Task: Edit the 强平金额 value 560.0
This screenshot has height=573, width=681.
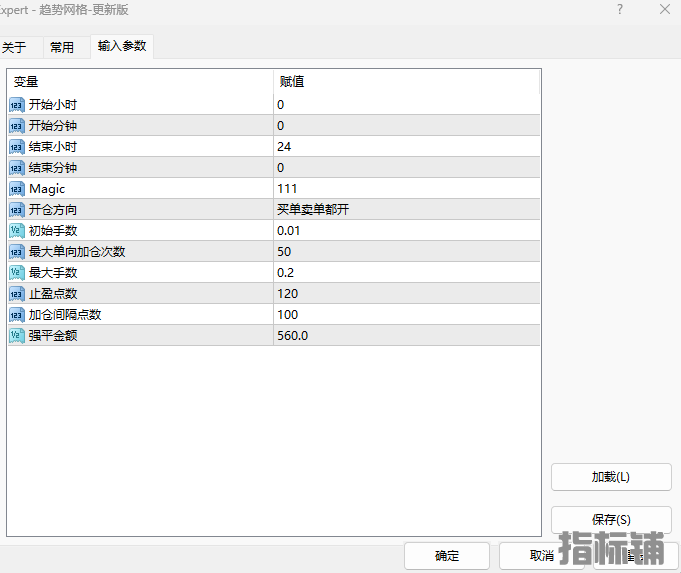Action: (407, 335)
